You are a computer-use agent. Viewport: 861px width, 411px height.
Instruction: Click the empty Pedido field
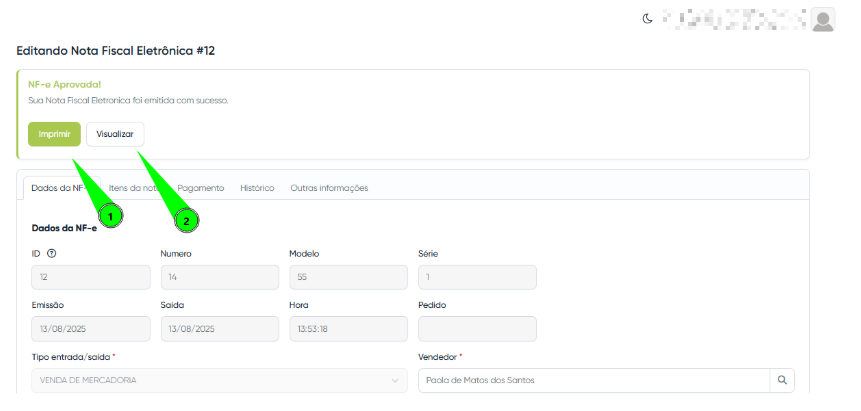click(477, 329)
